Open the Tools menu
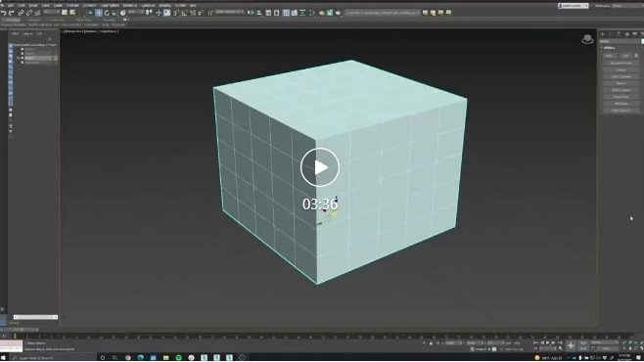The height and width of the screenshot is (362, 644). click(x=22, y=5)
